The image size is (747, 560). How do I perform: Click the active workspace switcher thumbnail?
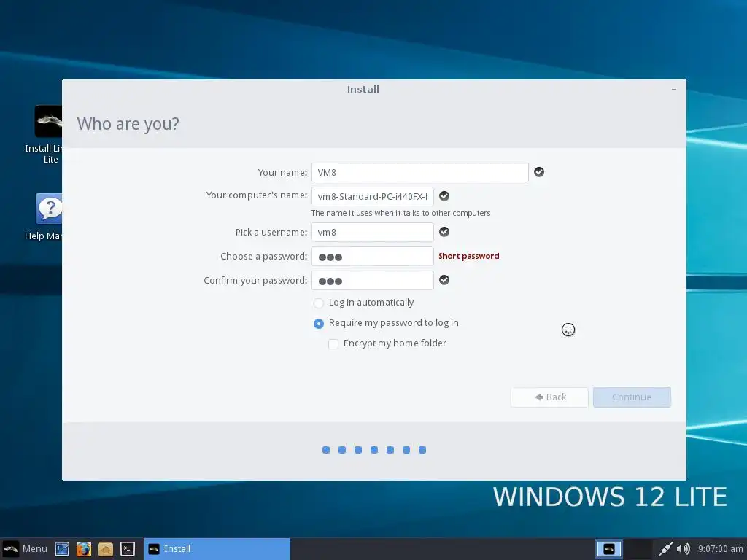click(x=609, y=549)
